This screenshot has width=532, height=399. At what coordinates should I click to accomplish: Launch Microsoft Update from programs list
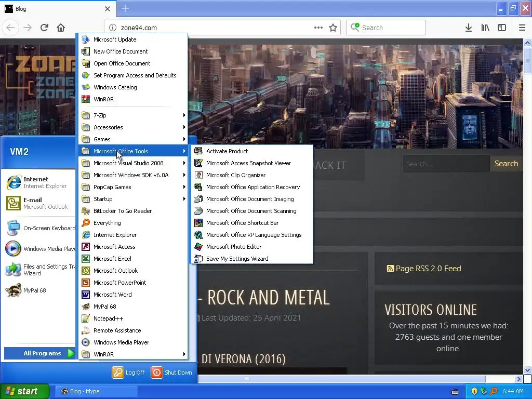[134, 39]
